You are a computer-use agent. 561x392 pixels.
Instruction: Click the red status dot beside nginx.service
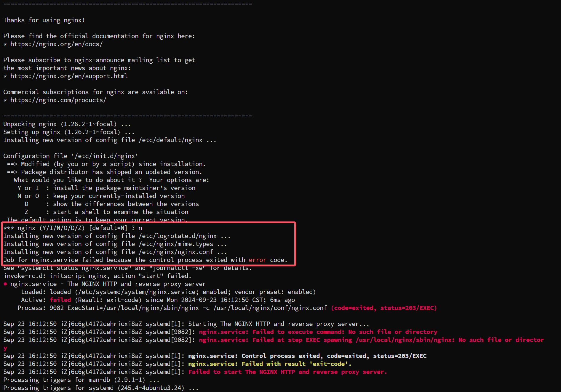coord(5,284)
